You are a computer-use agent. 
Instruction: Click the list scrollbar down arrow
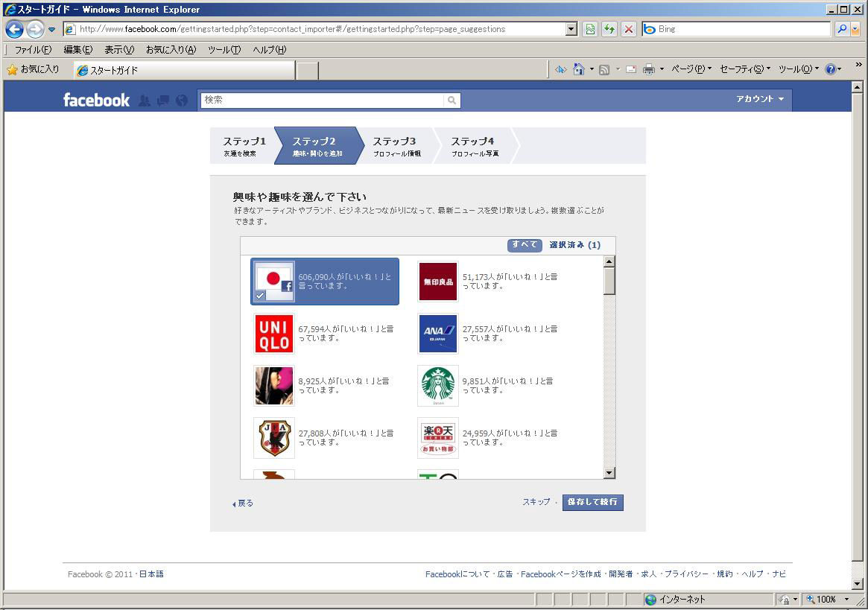pyautogui.click(x=609, y=473)
